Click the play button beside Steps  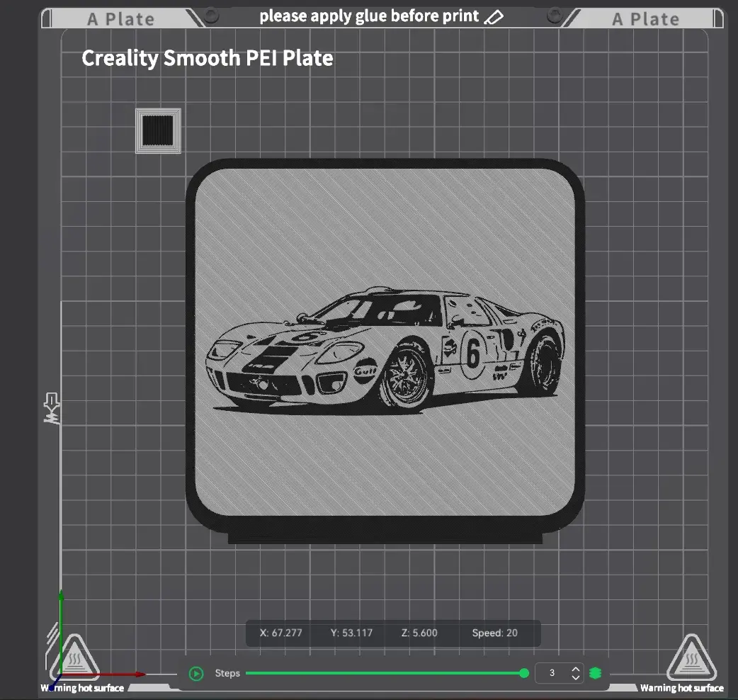pos(196,674)
